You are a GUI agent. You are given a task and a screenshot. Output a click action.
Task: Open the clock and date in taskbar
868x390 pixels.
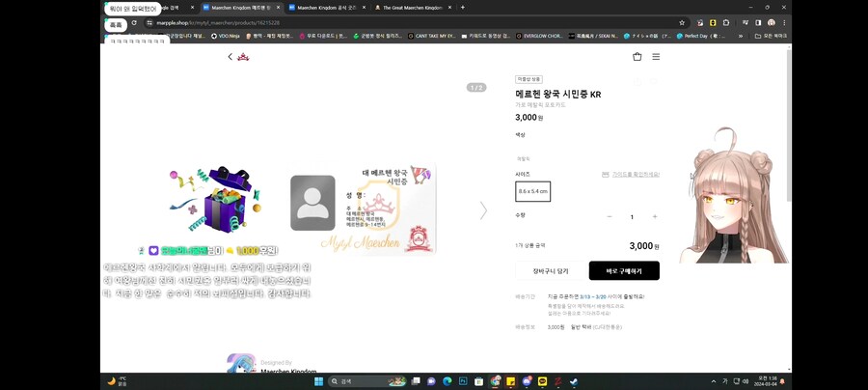[x=766, y=381]
